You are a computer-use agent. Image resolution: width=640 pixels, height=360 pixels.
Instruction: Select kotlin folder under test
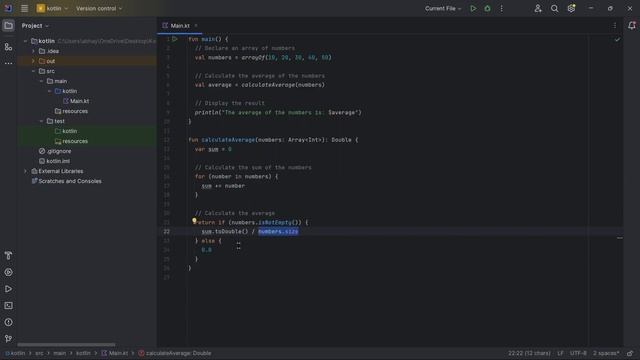pos(66,131)
